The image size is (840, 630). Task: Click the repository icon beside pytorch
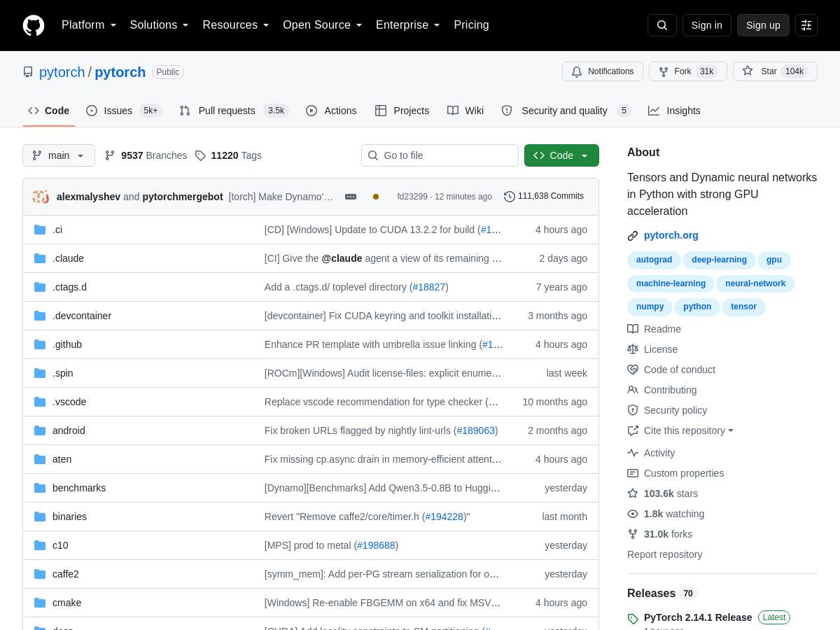click(x=28, y=72)
